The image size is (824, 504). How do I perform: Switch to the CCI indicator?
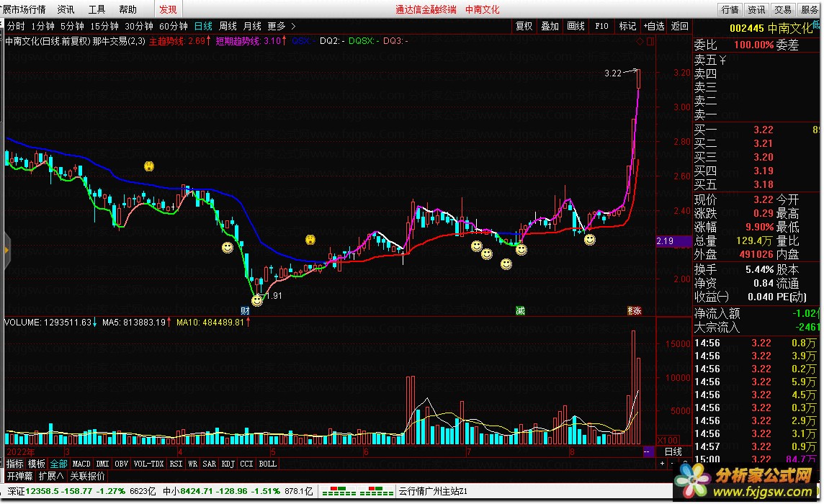(246, 464)
